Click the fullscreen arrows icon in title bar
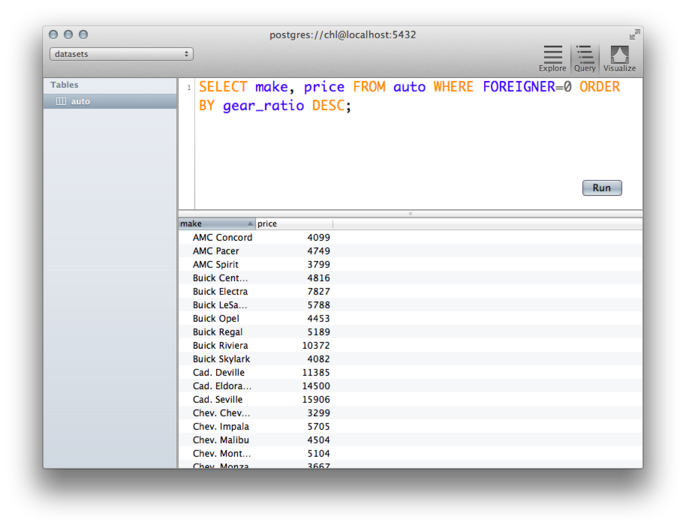The width and height of the screenshot is (686, 528). 634,34
